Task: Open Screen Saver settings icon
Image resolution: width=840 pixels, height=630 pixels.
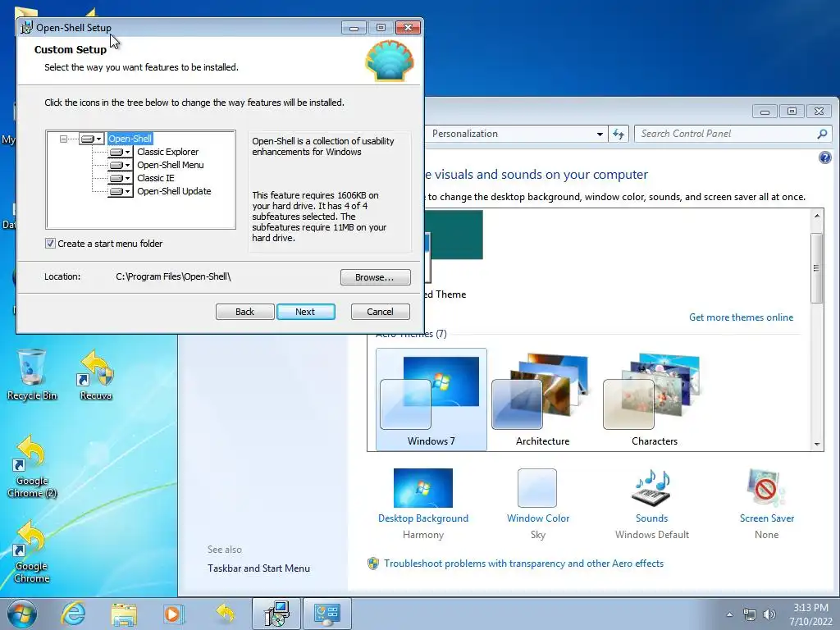Action: [766, 488]
